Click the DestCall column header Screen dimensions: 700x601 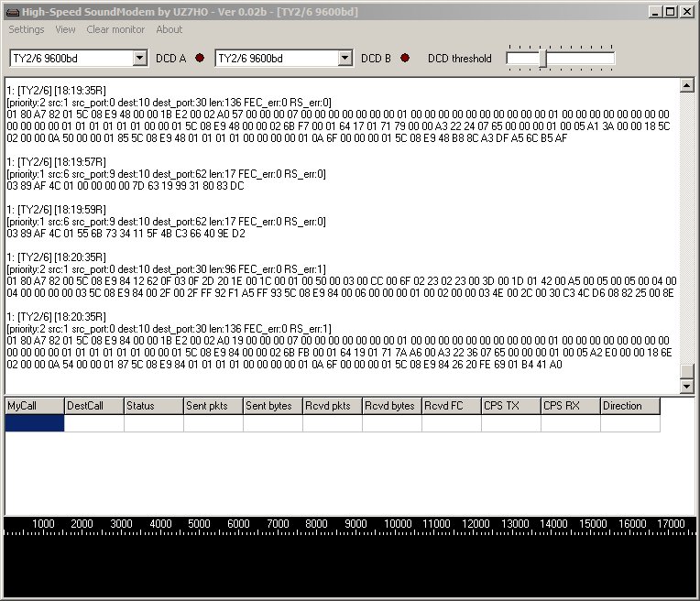pyautogui.click(x=94, y=406)
